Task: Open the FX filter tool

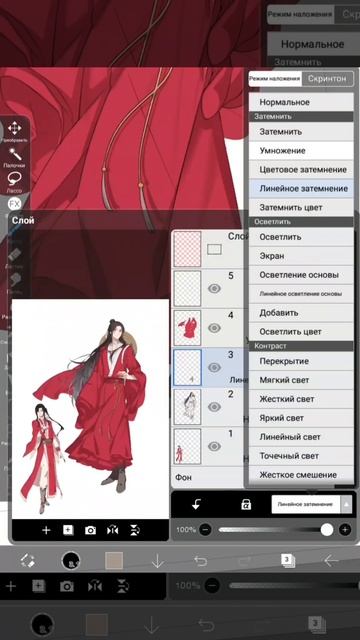Action: [15, 203]
